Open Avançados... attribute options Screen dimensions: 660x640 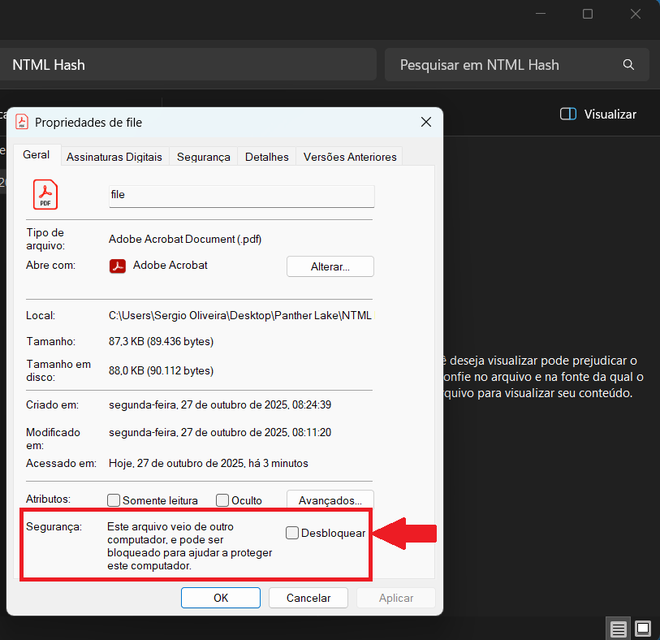(330, 499)
